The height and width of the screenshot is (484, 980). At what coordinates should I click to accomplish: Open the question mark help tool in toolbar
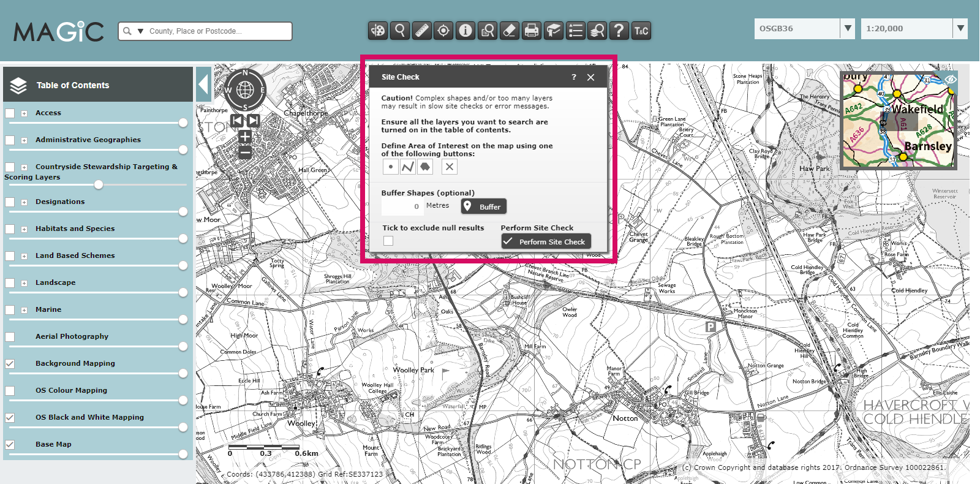click(619, 30)
